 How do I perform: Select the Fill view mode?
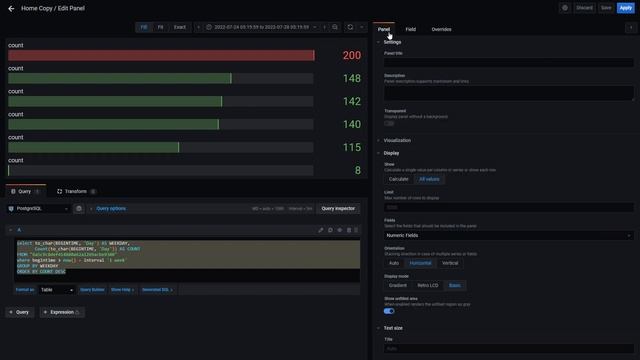tap(144, 27)
